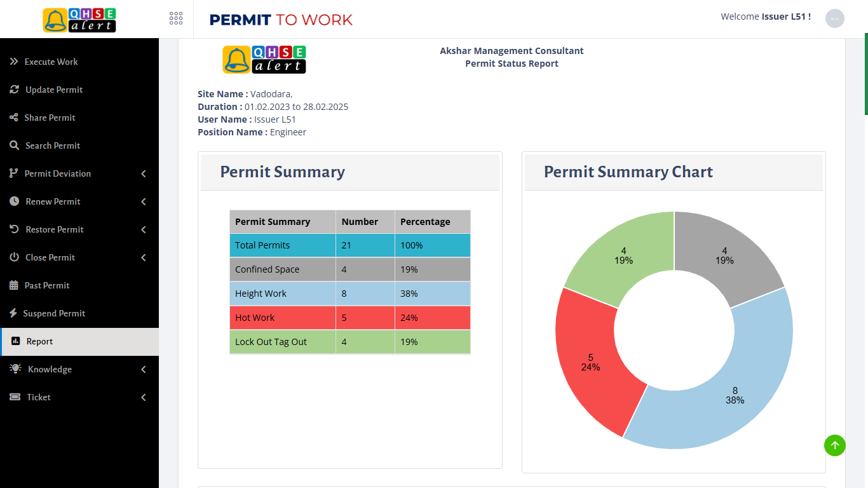Click the Suspend Permit lightning icon
Image resolution: width=868 pixels, height=488 pixels.
(14, 313)
